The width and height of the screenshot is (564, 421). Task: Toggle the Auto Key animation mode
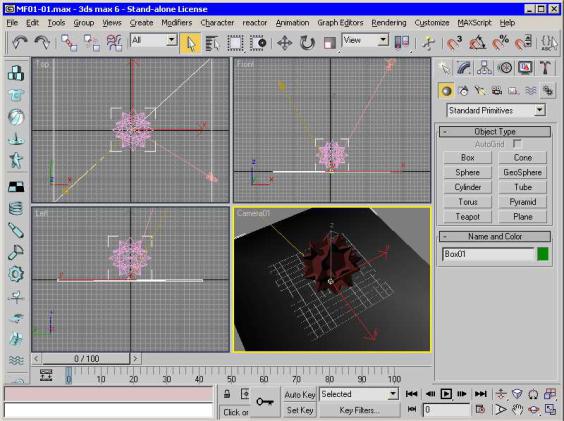[299, 395]
